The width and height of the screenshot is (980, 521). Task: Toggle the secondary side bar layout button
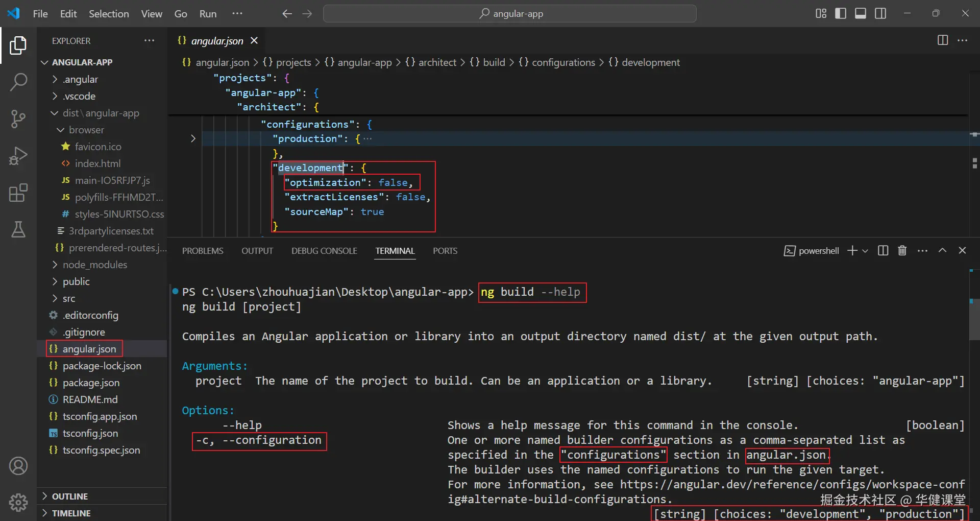[x=880, y=13]
